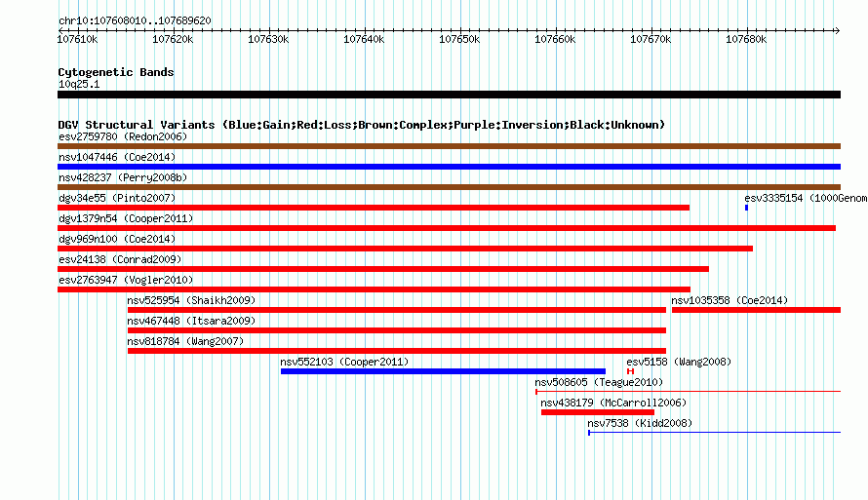Click the nsv818784 (Wang2007) red bar
The width and height of the screenshot is (868, 500).
point(397,351)
